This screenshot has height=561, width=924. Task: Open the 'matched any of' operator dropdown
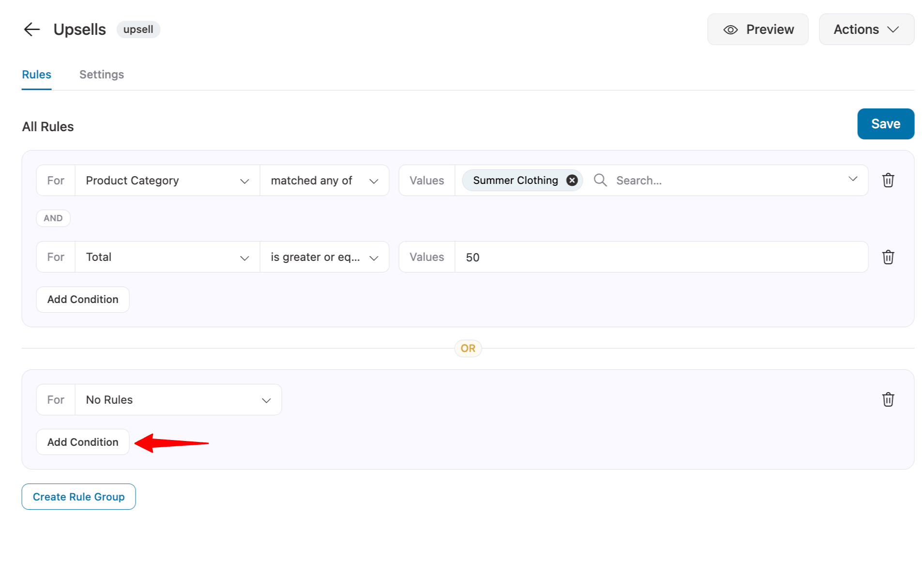tap(324, 181)
